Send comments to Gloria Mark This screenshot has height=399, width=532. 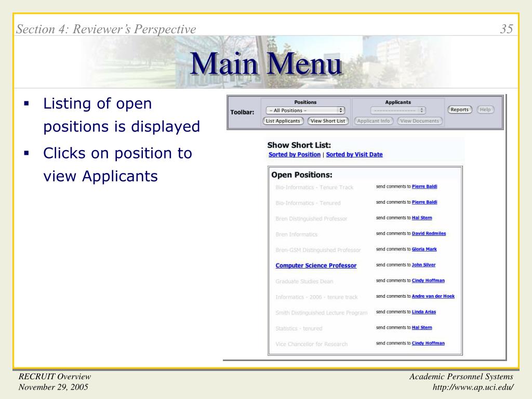coord(424,249)
